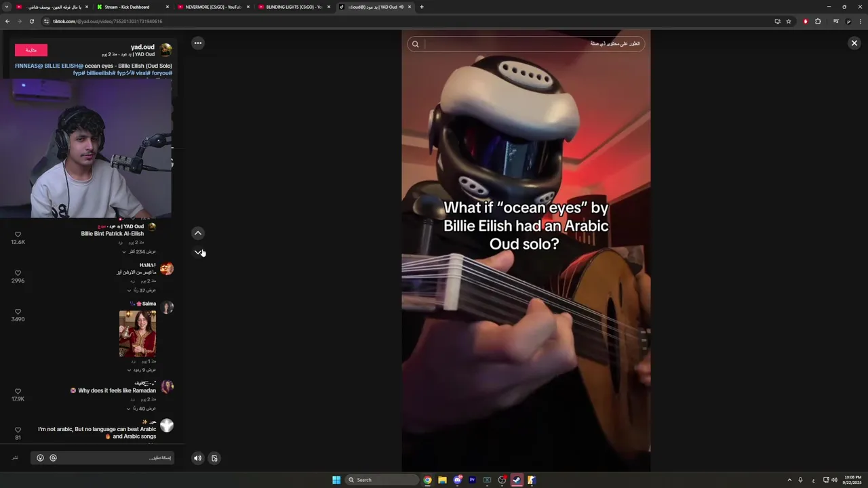Like the 'I'm not arabic' comment
The width and height of the screenshot is (868, 488).
pos(18,430)
